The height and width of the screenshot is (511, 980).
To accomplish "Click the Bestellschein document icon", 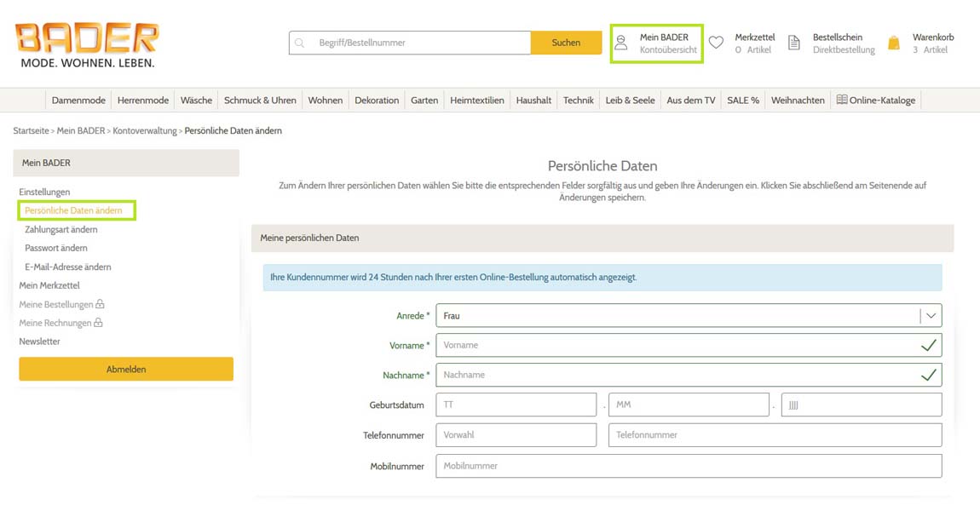I will click(x=794, y=43).
